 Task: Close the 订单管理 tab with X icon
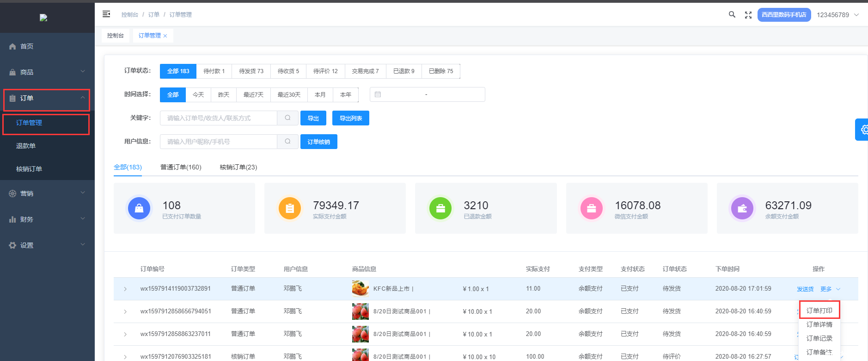[x=165, y=36]
